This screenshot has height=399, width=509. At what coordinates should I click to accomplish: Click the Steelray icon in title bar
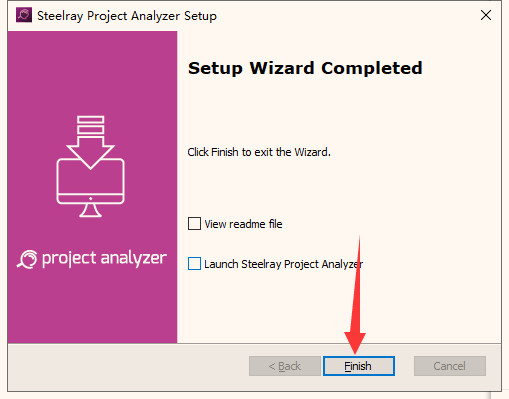[x=24, y=15]
